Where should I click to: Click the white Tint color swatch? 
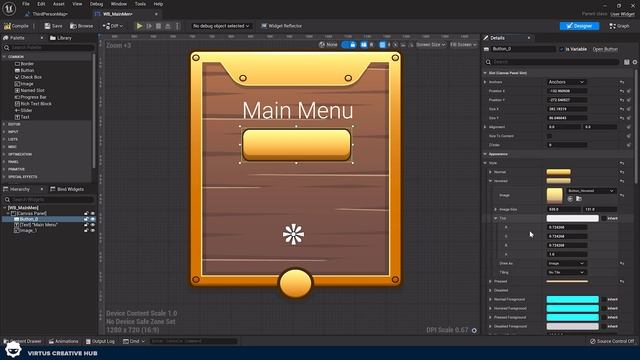click(573, 218)
